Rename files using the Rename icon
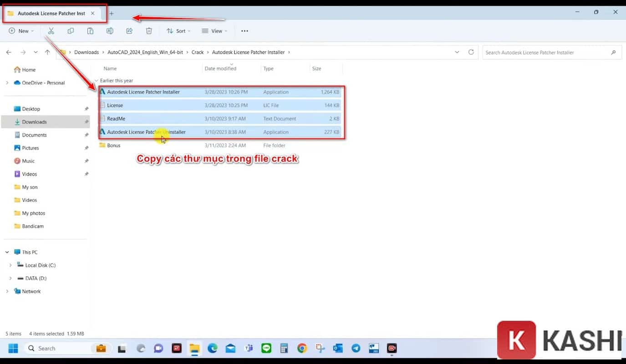626x364 pixels. click(x=110, y=30)
